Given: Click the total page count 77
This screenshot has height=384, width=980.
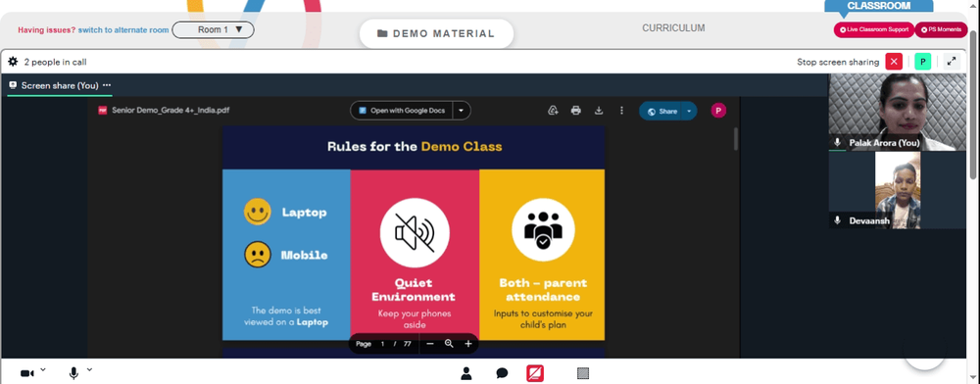Looking at the screenshot, I should click(408, 344).
